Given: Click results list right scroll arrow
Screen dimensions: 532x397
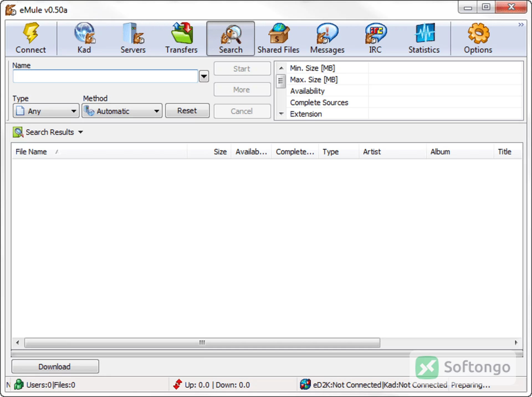Looking at the screenshot, I should click(516, 343).
